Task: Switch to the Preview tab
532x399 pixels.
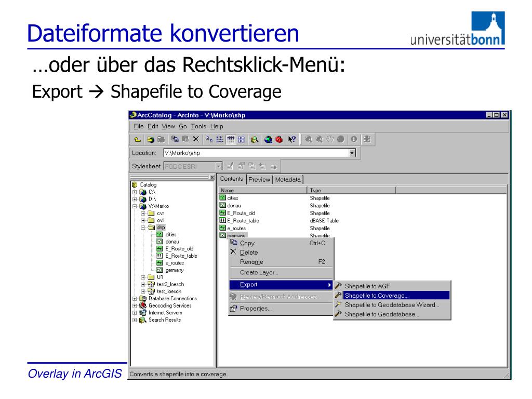Action: pyautogui.click(x=259, y=179)
